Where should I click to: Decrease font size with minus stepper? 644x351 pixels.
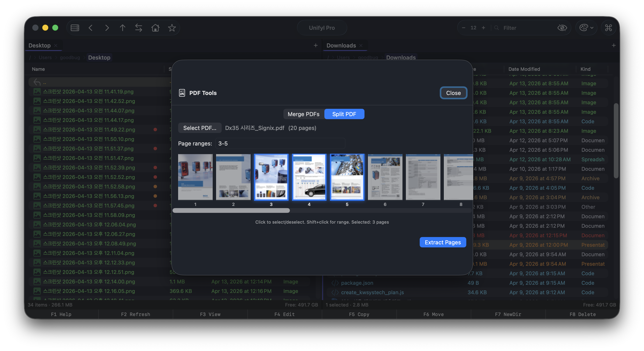pos(463,28)
